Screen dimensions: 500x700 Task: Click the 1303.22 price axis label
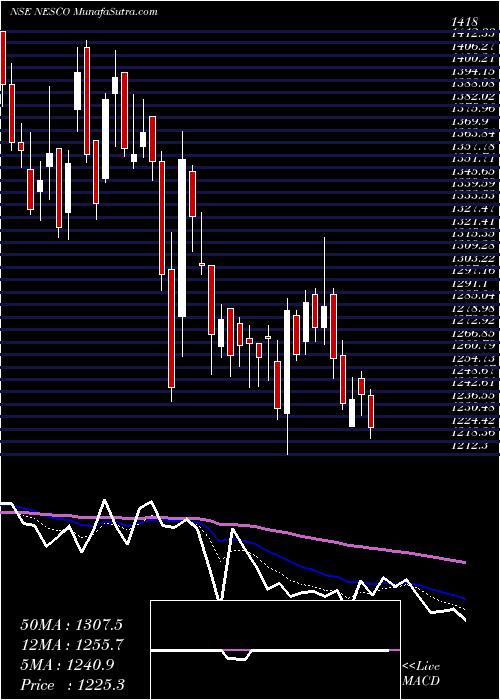472,258
